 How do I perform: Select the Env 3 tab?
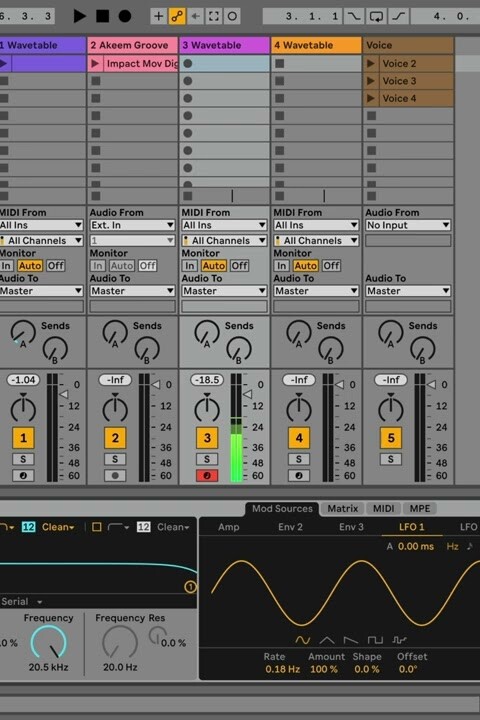(351, 527)
